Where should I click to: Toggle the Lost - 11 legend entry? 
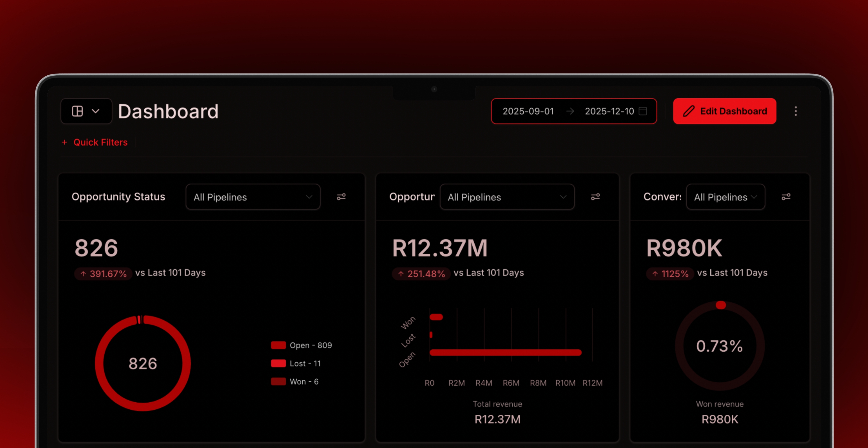(297, 363)
